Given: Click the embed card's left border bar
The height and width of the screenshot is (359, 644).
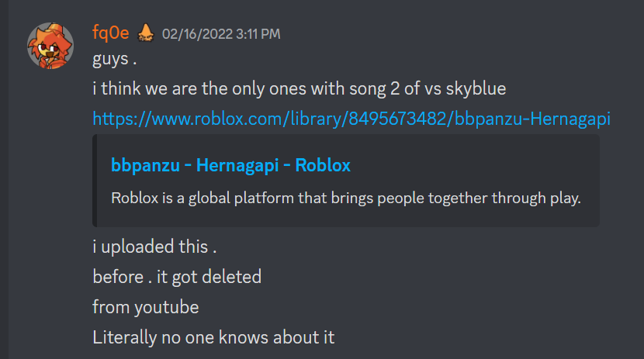Looking at the screenshot, I should 95,181.
